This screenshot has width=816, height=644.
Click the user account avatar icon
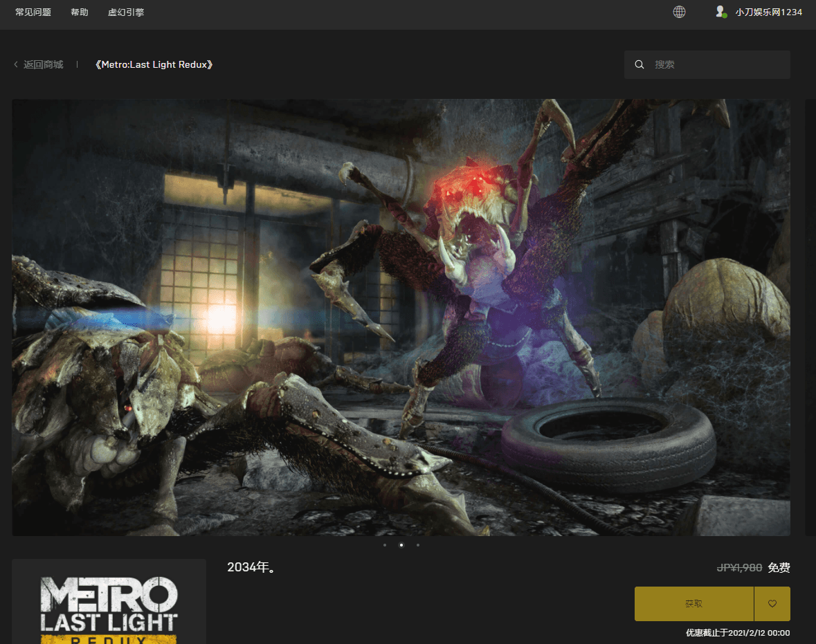point(720,12)
